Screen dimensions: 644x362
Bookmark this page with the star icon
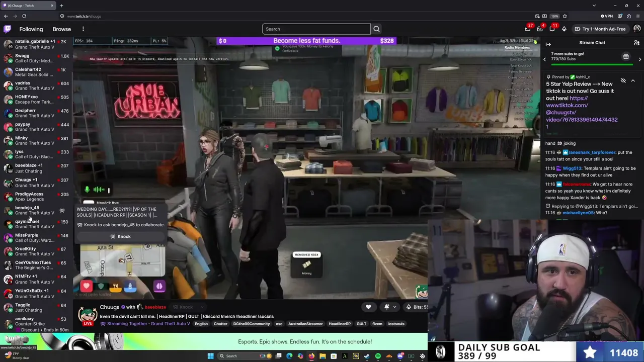[x=565, y=16]
